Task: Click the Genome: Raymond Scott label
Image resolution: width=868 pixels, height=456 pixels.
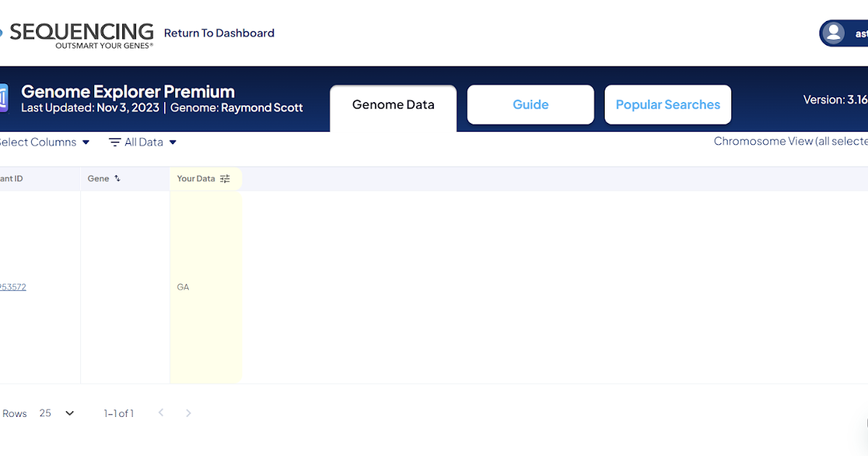Action: pos(237,108)
